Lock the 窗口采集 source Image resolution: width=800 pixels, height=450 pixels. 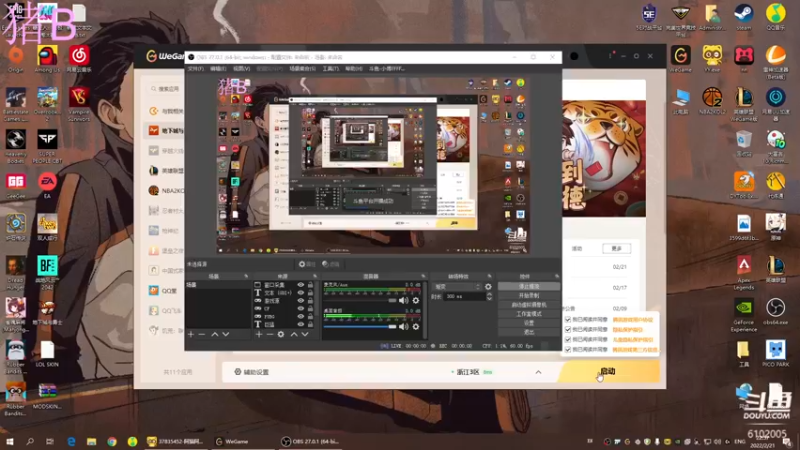pyautogui.click(x=310, y=285)
